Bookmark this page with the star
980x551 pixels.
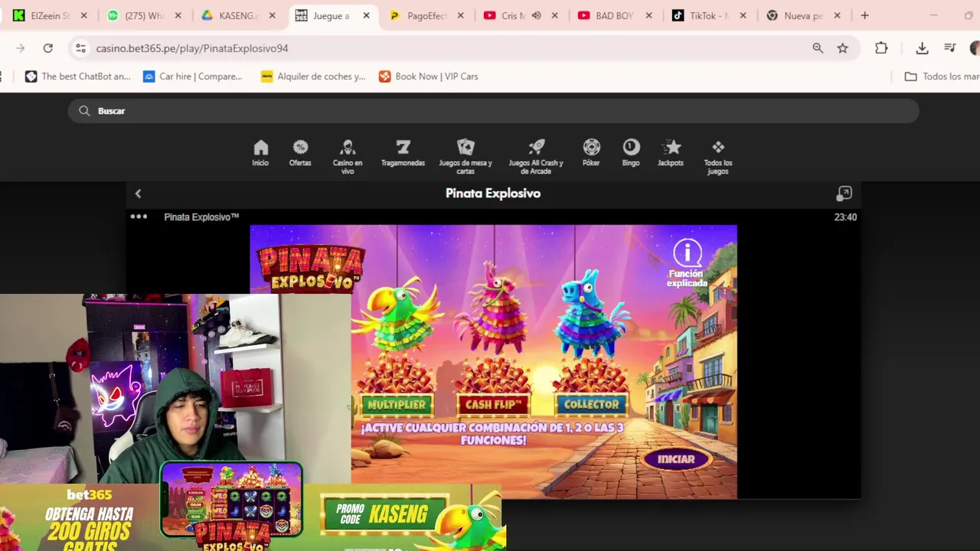(x=842, y=48)
